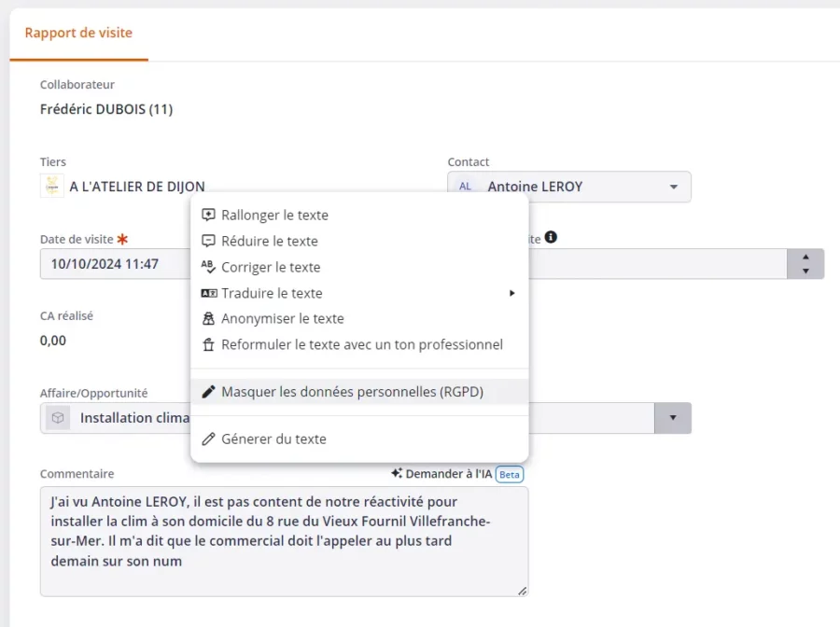Viewport: 840px width, 627px height.
Task: Click the icon beside "Reformuler le texte avec un ton professionnel"
Action: click(x=211, y=344)
